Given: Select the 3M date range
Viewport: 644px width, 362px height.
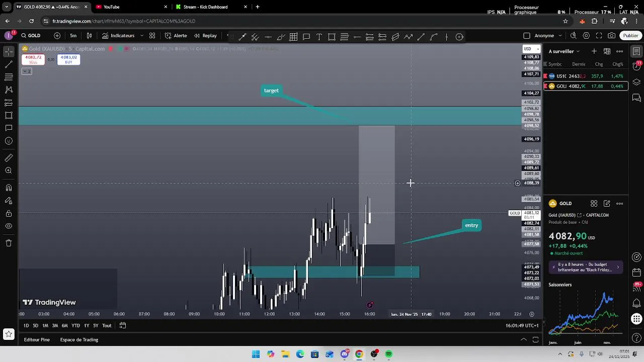Looking at the screenshot, I should click(x=55, y=326).
